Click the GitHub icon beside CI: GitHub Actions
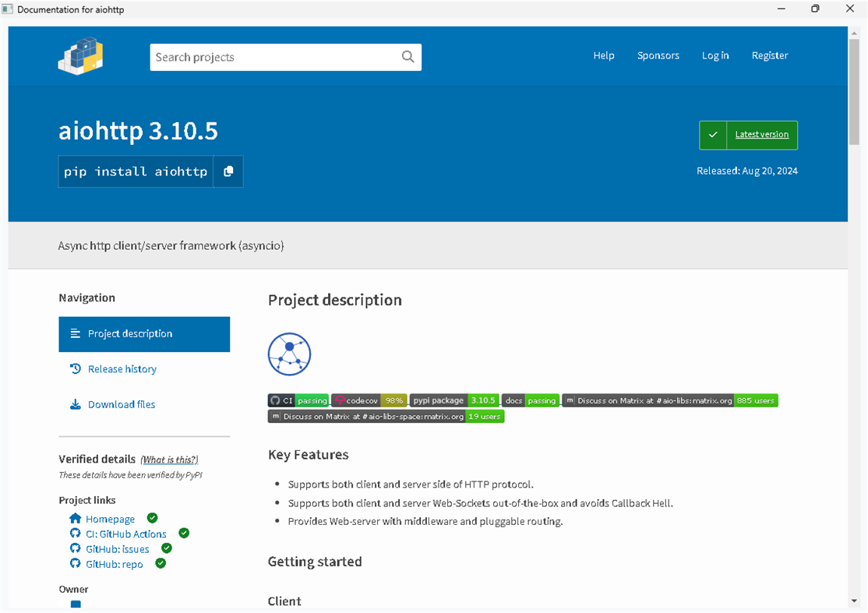The image size is (868, 613). (76, 534)
